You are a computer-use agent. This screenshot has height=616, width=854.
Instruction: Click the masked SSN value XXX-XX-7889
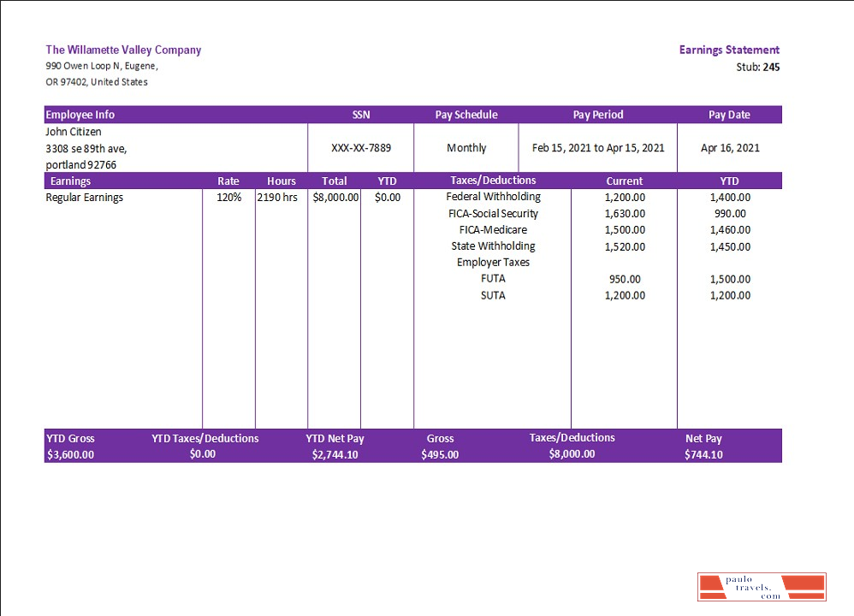pyautogui.click(x=361, y=148)
